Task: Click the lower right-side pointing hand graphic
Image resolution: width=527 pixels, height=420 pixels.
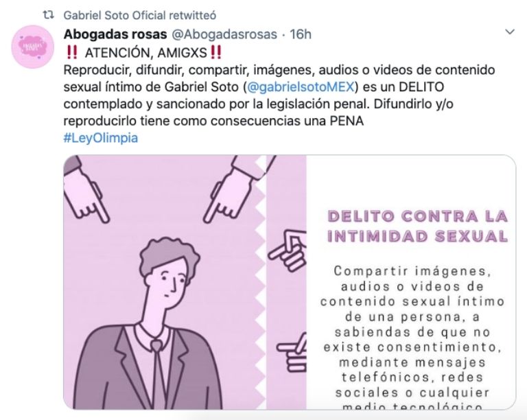Action: [292, 352]
